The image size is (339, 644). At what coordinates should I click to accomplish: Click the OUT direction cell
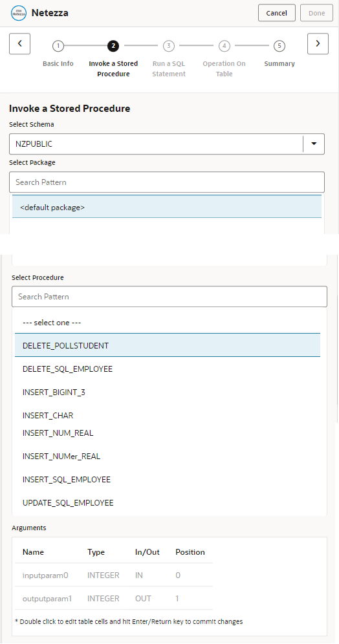click(x=143, y=598)
